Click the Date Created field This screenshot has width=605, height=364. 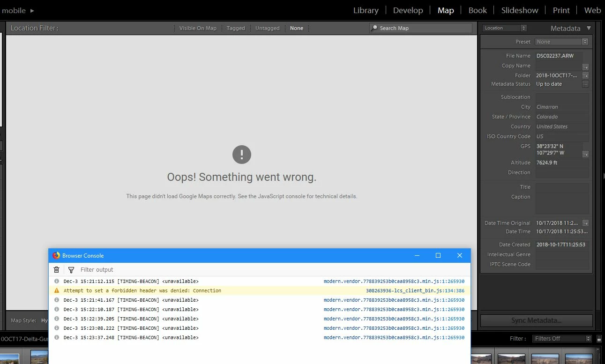(562, 245)
